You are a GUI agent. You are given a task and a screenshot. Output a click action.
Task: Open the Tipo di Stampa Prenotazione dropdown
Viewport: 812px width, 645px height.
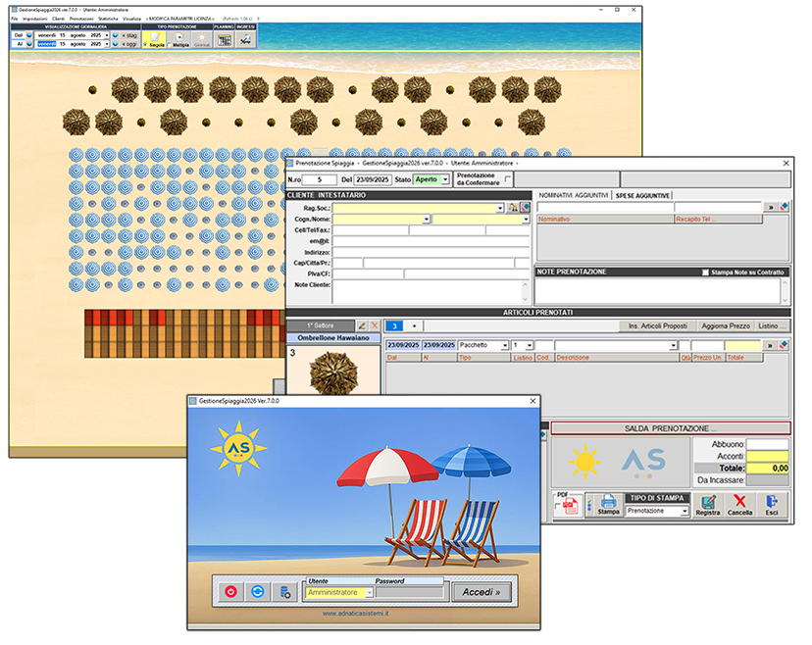click(x=685, y=511)
